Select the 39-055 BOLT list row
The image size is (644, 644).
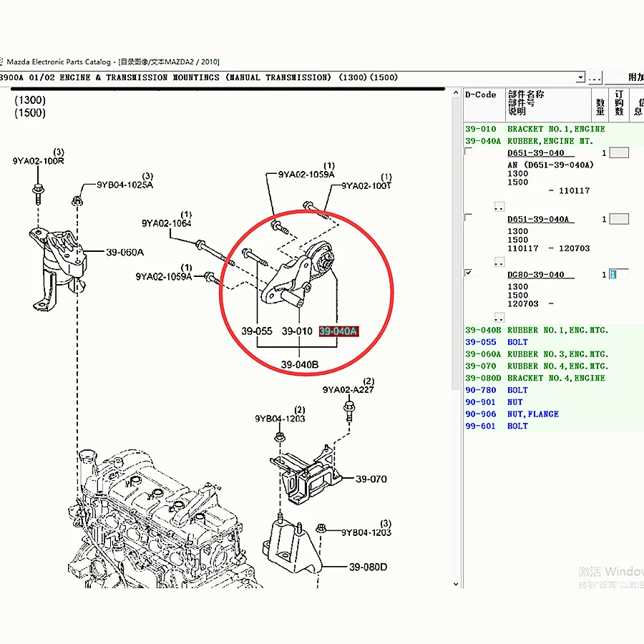tap(554, 342)
